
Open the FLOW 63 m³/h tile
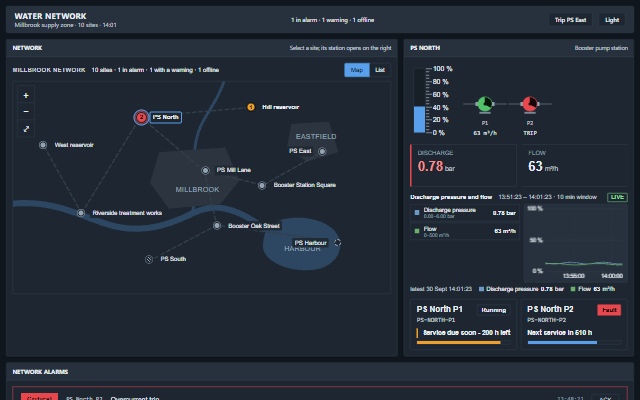[x=574, y=165]
